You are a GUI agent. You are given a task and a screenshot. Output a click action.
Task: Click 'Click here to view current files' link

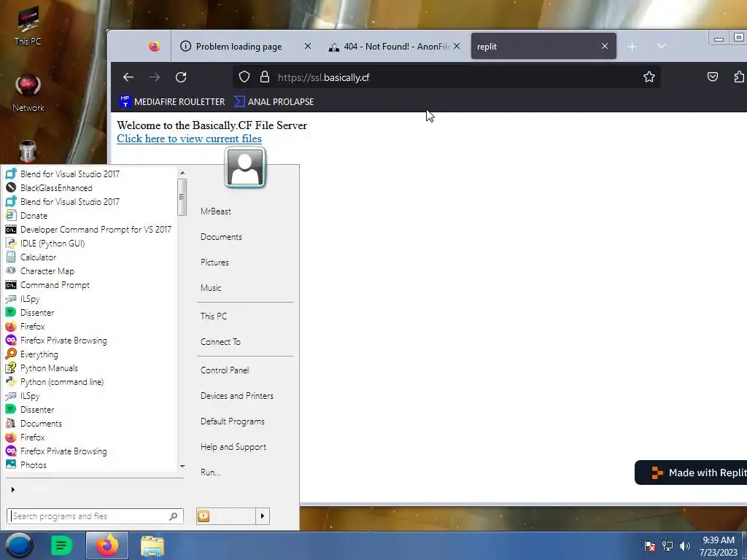click(189, 139)
